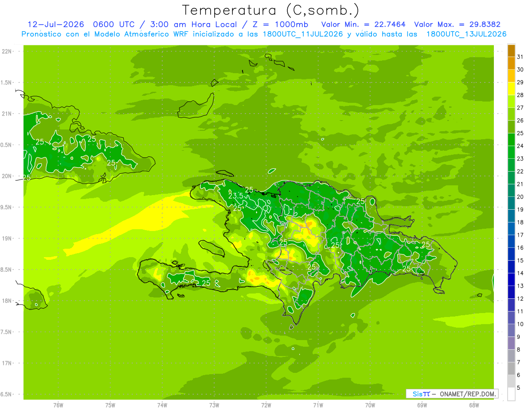This screenshot has height=411, width=532.
Task: Click the green legend swatch between 23 and 24
Action: point(511,152)
